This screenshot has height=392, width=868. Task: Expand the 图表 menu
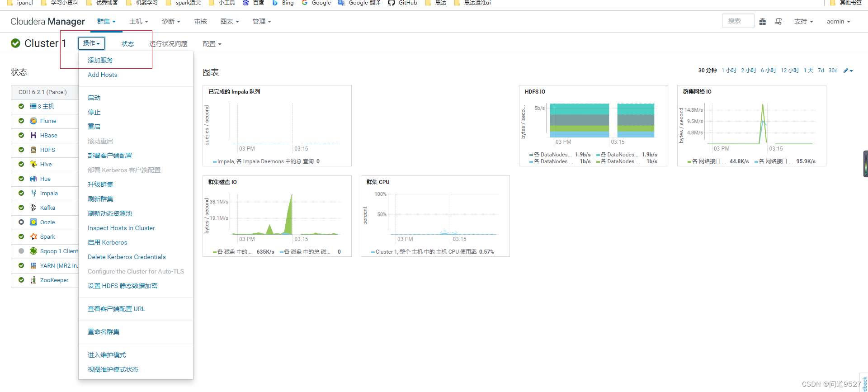(x=230, y=21)
